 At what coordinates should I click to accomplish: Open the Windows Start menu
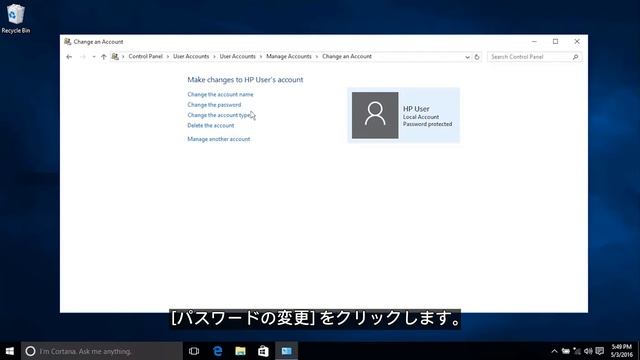click(10, 351)
